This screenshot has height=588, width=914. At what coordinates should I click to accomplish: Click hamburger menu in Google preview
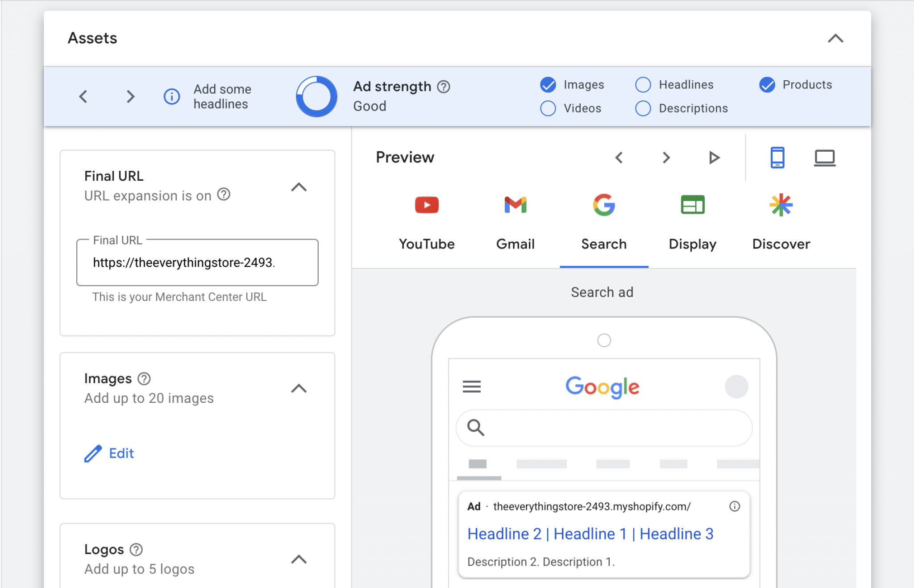click(x=472, y=386)
